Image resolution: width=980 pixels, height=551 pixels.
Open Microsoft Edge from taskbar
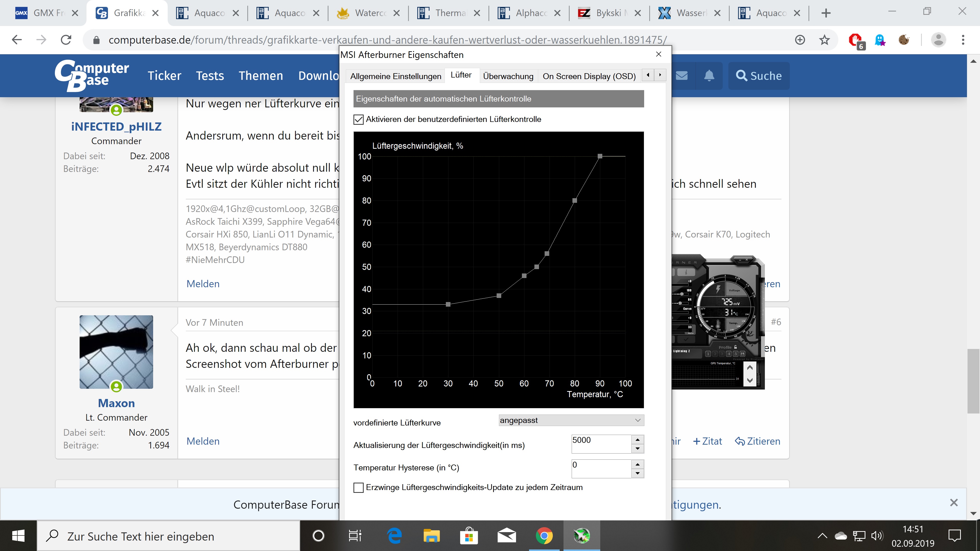(394, 536)
